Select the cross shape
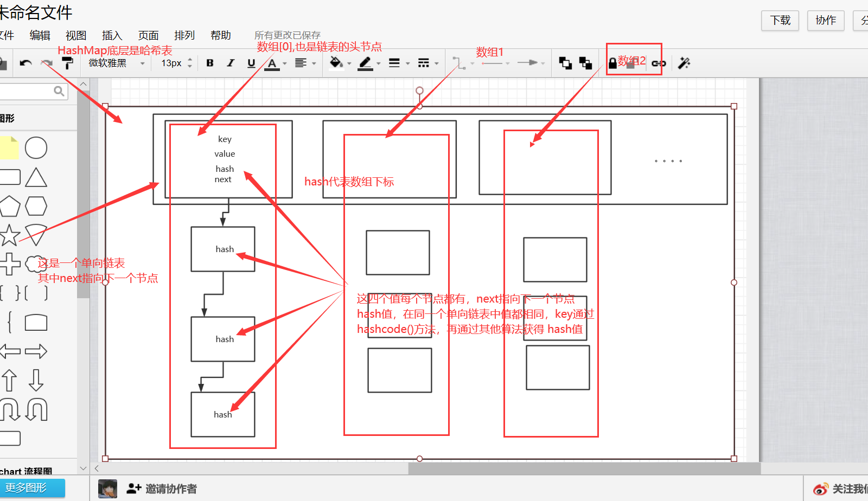The width and height of the screenshot is (868, 501). pyautogui.click(x=9, y=264)
